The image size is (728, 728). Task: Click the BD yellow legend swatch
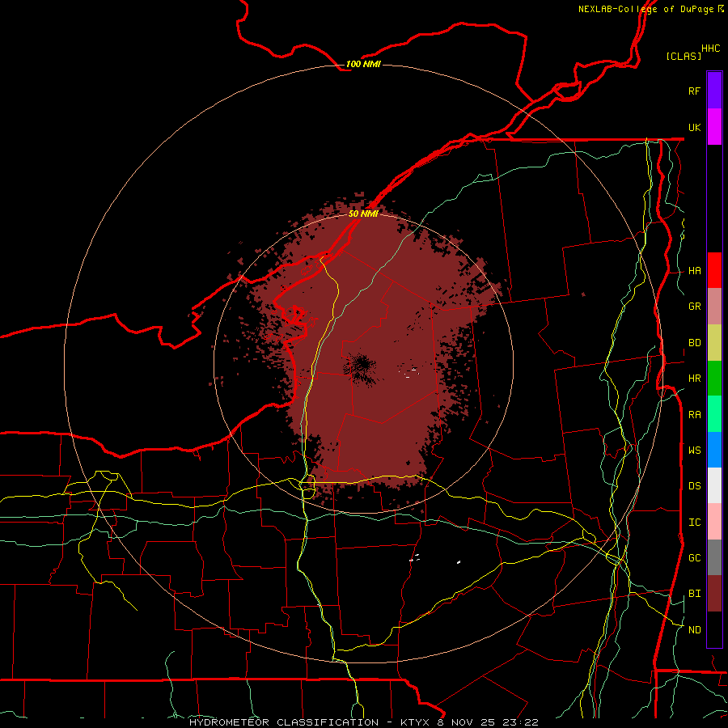[x=714, y=343]
